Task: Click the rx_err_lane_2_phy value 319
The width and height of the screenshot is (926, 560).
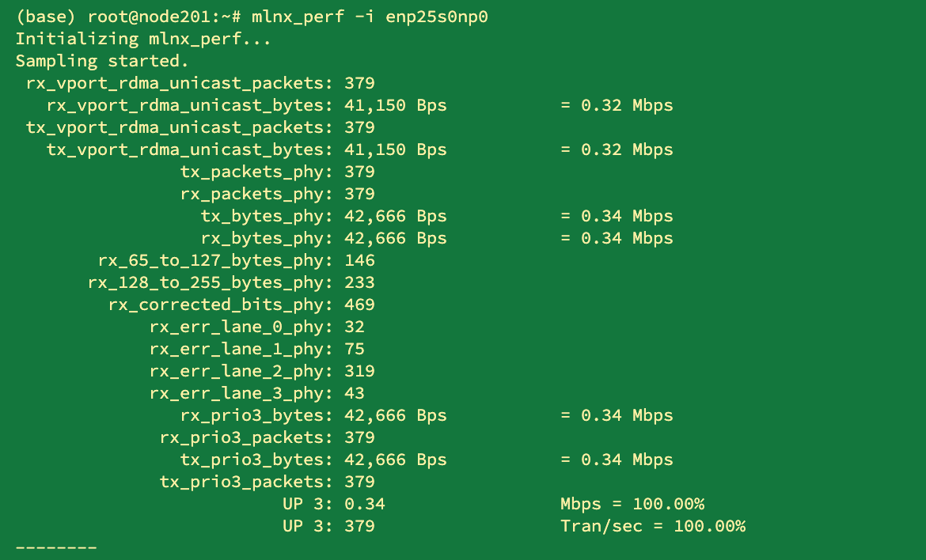Action: (x=359, y=371)
